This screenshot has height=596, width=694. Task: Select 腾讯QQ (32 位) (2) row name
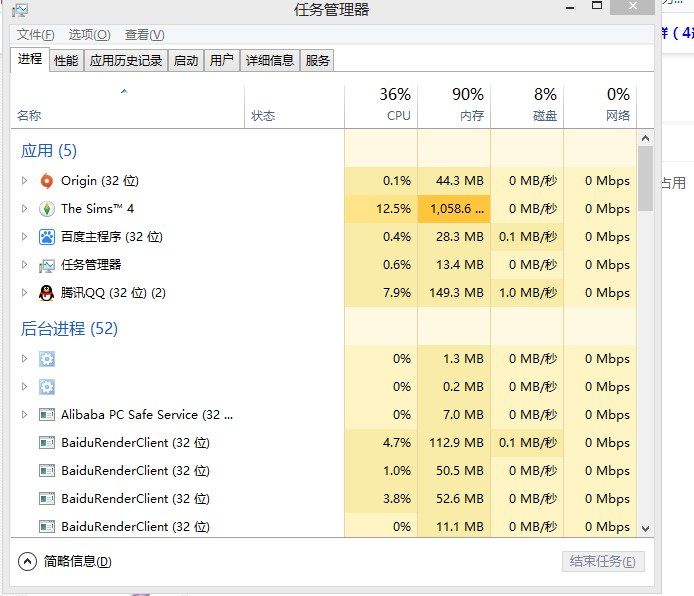pos(113,293)
